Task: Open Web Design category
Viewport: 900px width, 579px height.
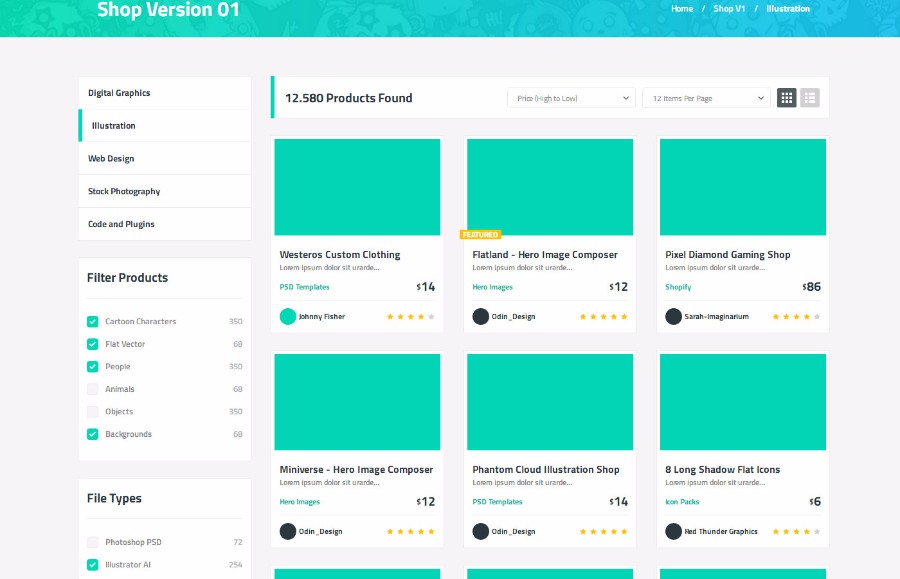Action: pos(165,158)
